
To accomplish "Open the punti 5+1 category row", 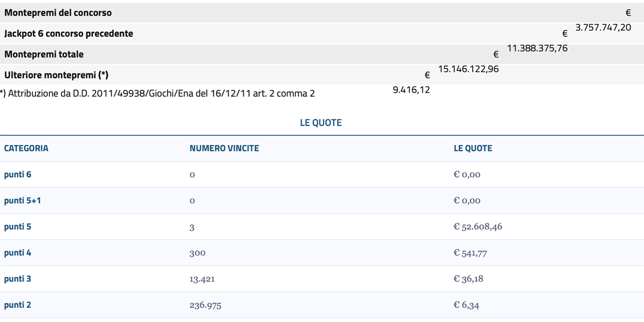I will (22, 201).
